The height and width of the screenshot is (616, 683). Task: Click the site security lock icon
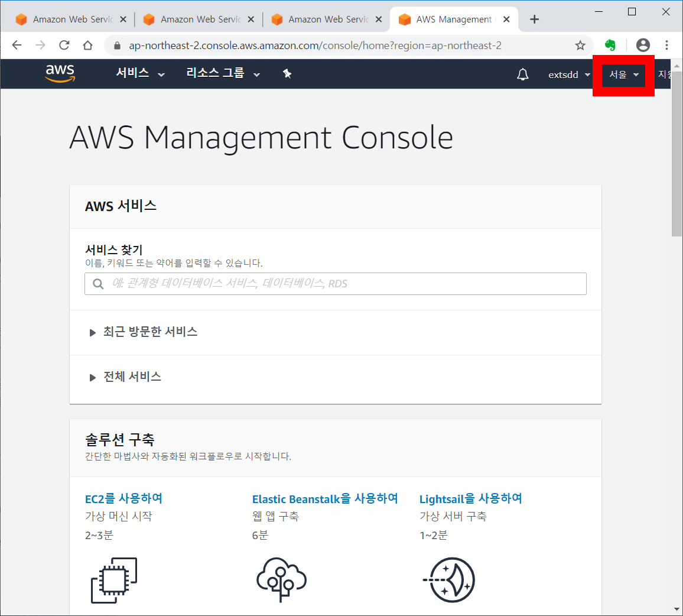(117, 46)
